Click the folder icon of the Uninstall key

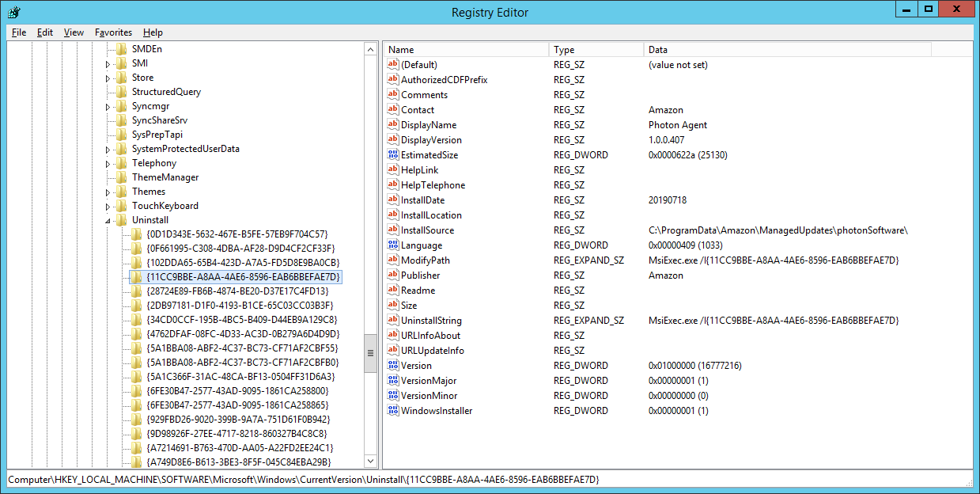(121, 220)
